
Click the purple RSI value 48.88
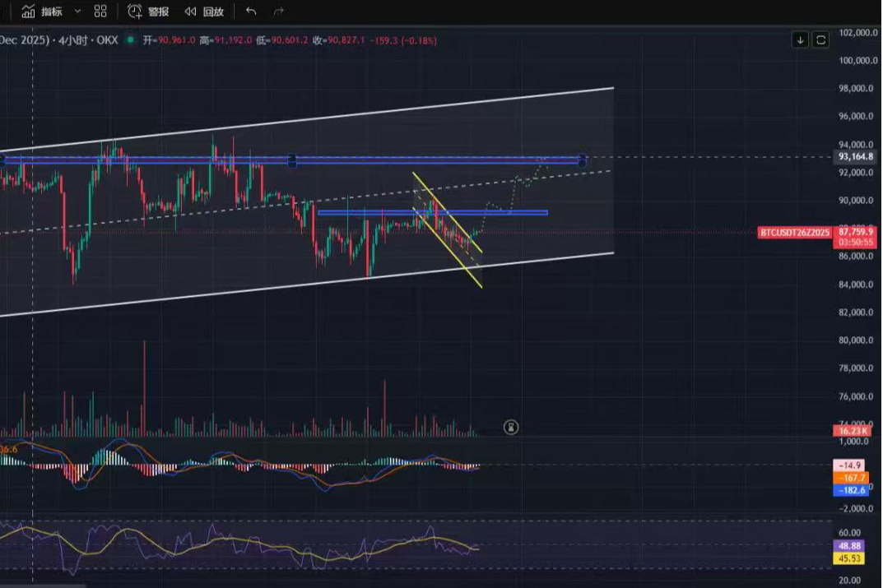(x=848, y=546)
